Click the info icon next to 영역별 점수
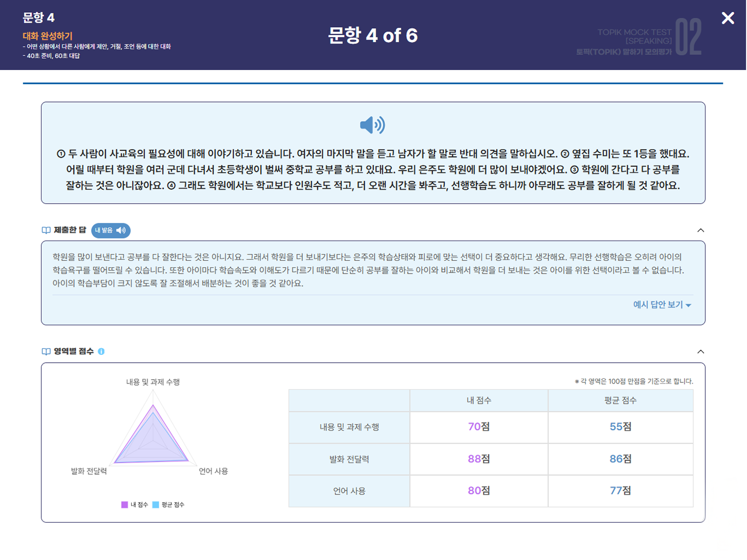Screen dimensions: 747x560 [101, 351]
